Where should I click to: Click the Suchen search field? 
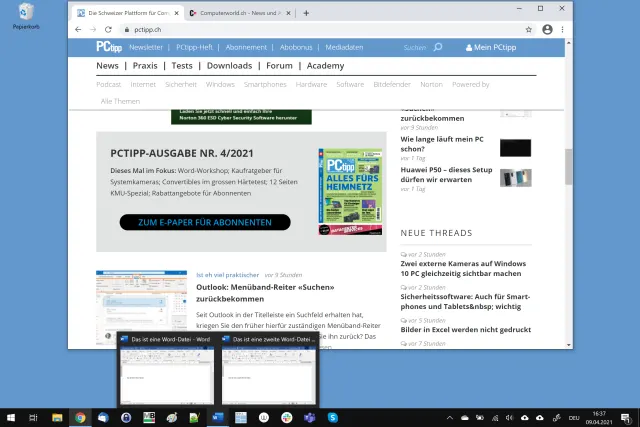click(414, 47)
